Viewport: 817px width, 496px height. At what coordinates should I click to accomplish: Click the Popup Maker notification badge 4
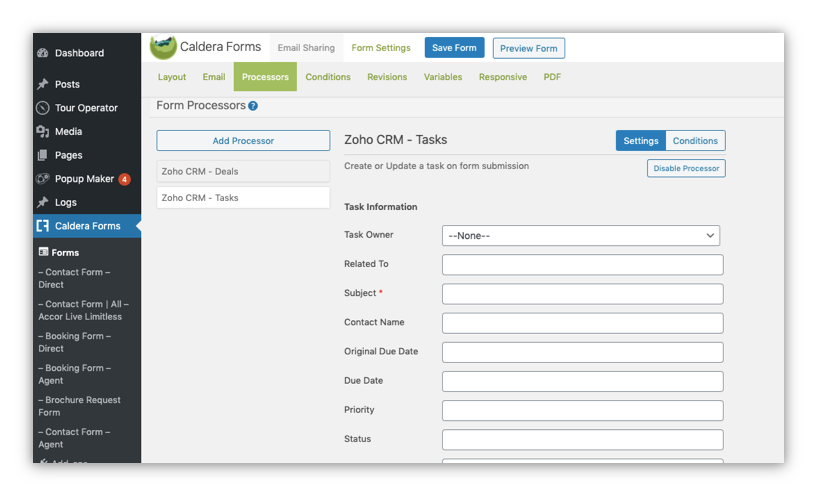coord(124,179)
